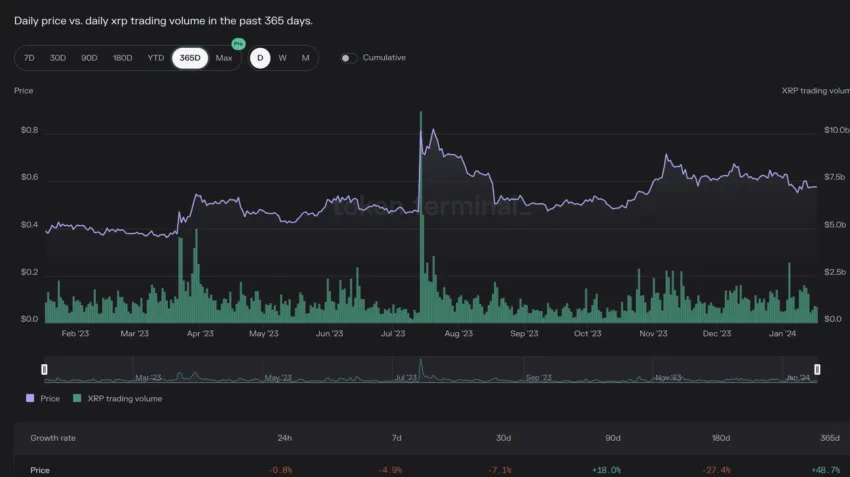Enable the Cumulative toggle
This screenshot has width=850, height=477.
click(x=348, y=58)
